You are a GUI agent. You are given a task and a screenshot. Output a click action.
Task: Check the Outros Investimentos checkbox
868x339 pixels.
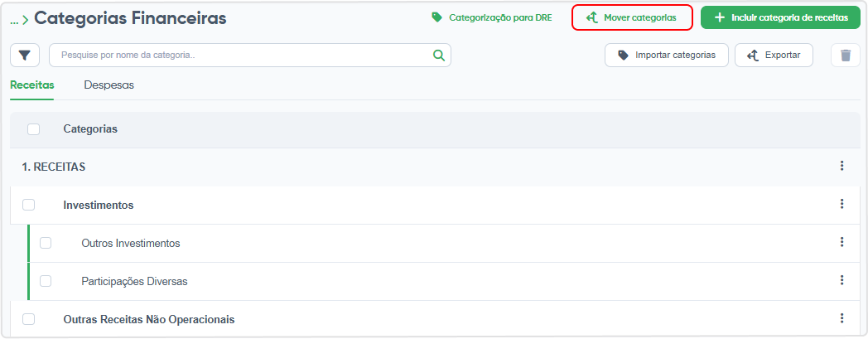click(x=46, y=243)
